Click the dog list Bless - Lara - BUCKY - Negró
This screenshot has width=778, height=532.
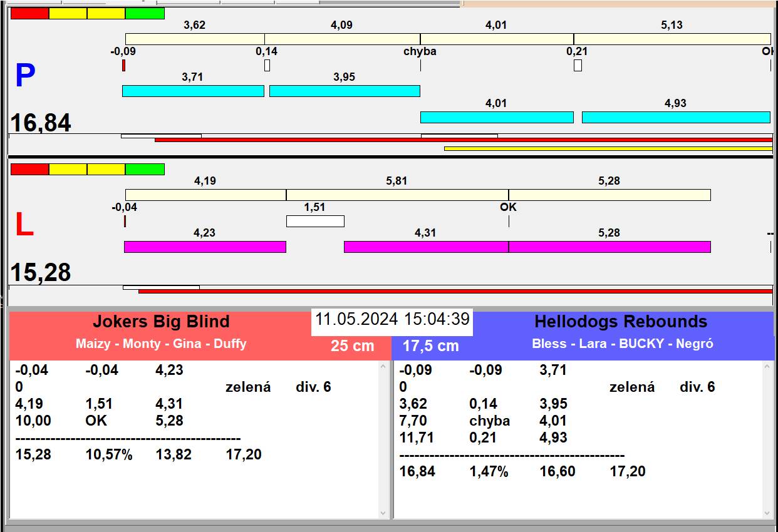coord(623,344)
